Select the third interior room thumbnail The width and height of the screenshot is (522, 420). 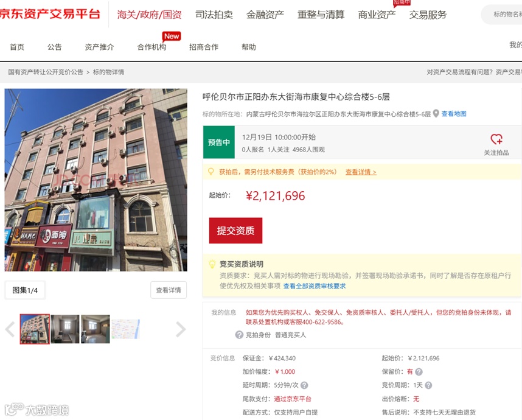[x=95, y=329]
